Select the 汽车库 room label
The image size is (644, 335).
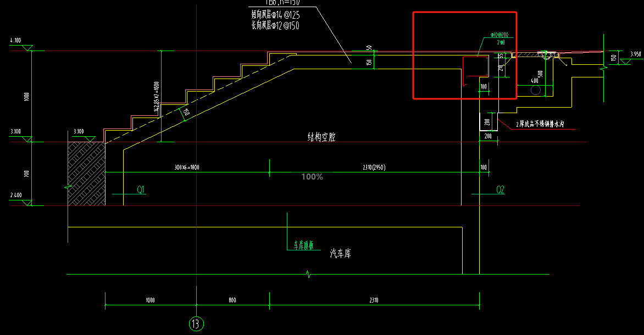341,253
